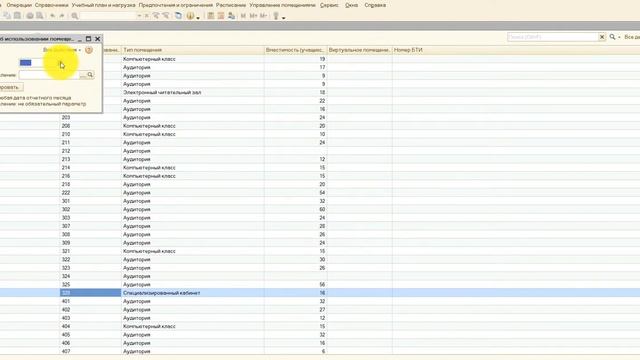Click the magnifier icon beside the list search
Screen dimensions: 640x360
point(612,37)
